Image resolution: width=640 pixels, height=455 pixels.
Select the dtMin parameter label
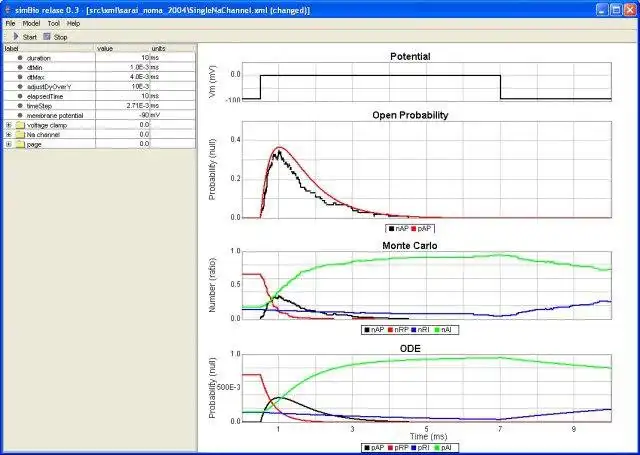point(35,67)
